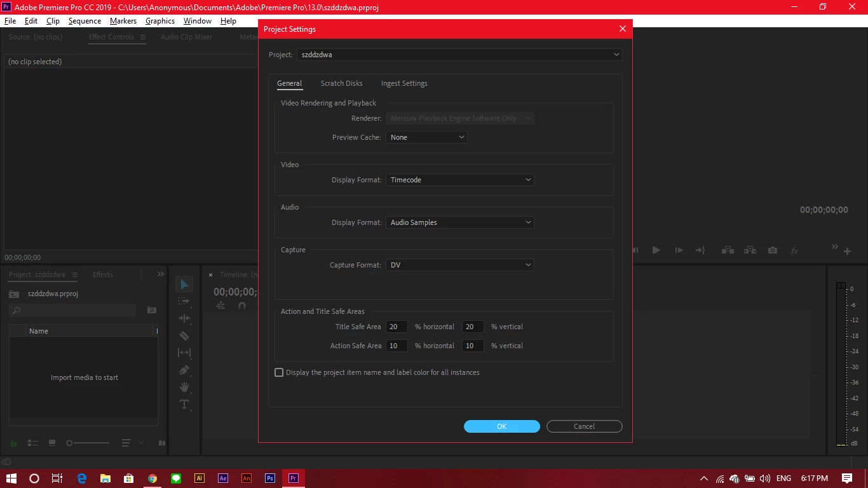Toggle the global FX mute icon
This screenshot has width=868, height=488.
click(794, 251)
